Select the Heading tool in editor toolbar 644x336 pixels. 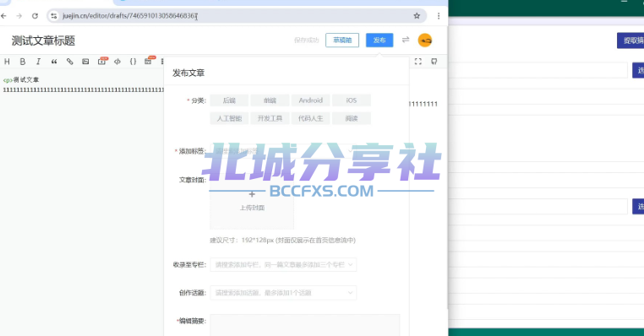(7, 62)
